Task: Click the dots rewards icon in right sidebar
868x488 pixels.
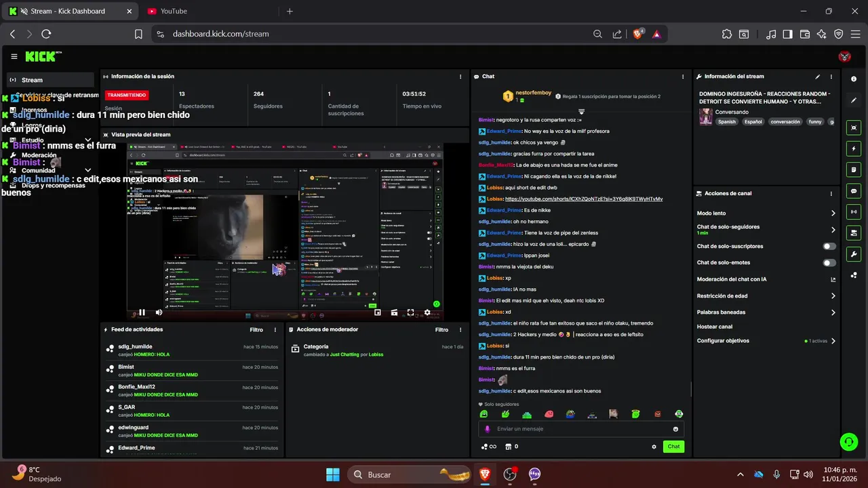Action: click(x=854, y=275)
